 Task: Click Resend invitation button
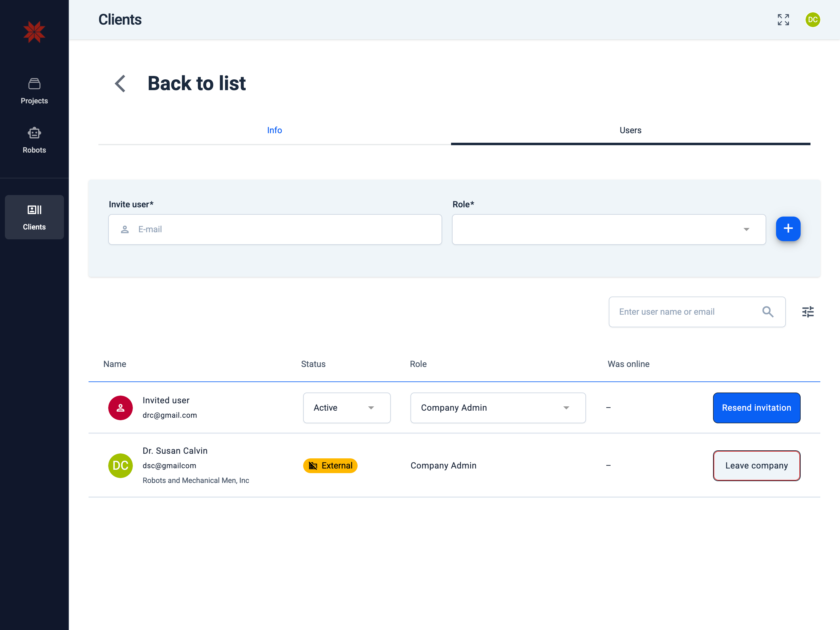tap(756, 408)
